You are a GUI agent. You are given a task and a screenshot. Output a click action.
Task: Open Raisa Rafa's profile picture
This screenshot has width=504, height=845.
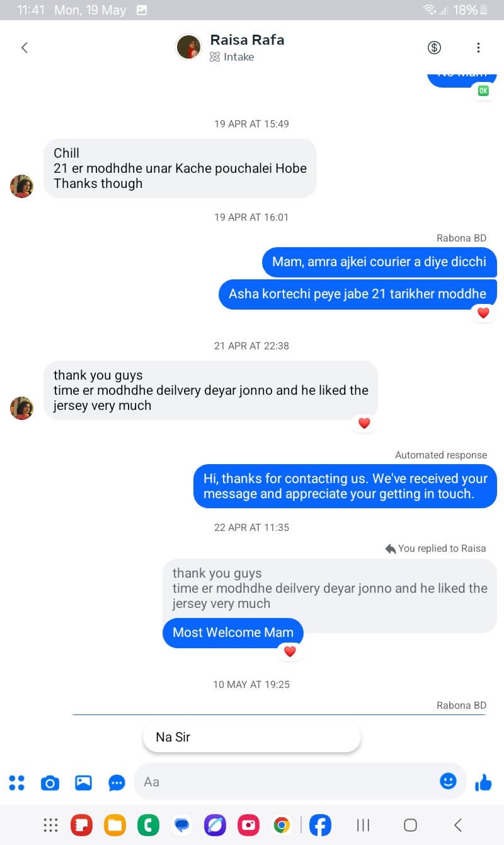pos(188,47)
